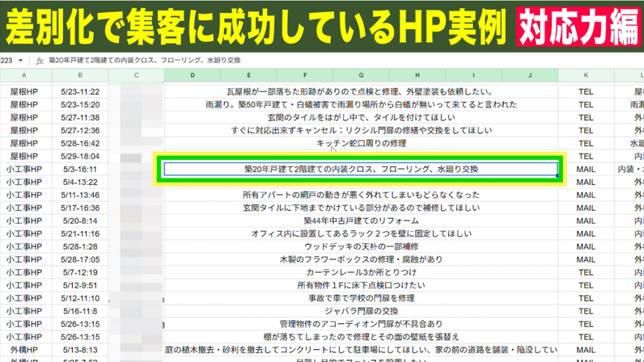Click cell with 5/23-11:22 timestamp
Screen dimensions: 644x362
click(80, 92)
